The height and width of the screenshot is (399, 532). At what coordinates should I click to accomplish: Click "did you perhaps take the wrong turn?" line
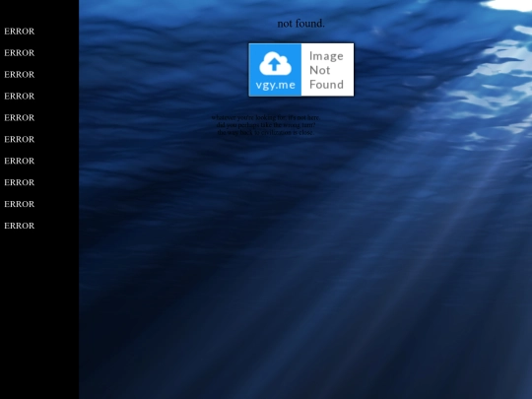266,125
